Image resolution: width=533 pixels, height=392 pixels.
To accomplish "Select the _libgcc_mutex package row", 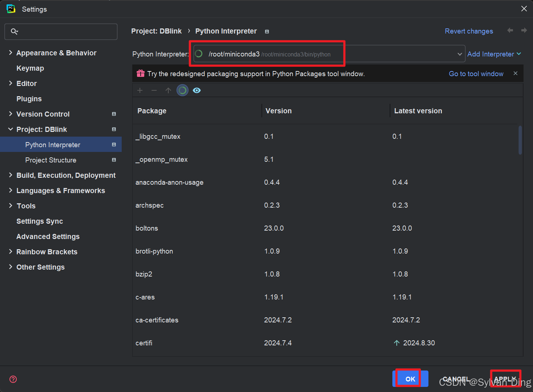I will tap(326, 136).
